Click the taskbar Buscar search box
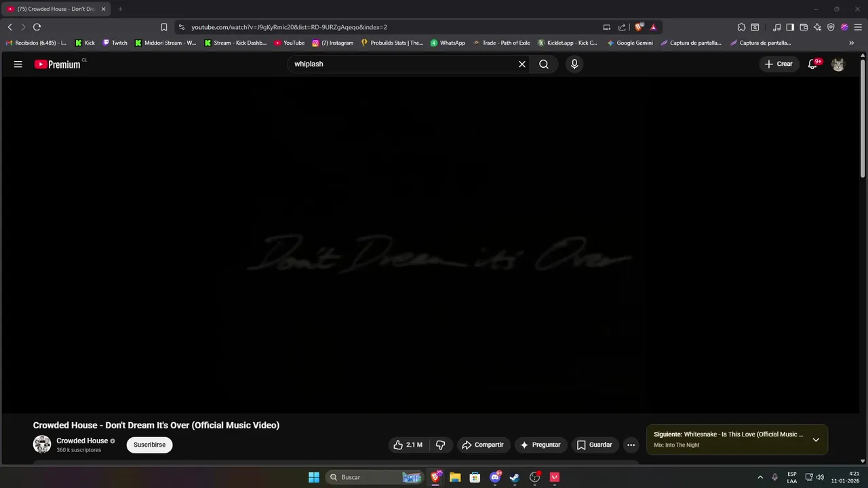868x488 pixels. click(374, 477)
